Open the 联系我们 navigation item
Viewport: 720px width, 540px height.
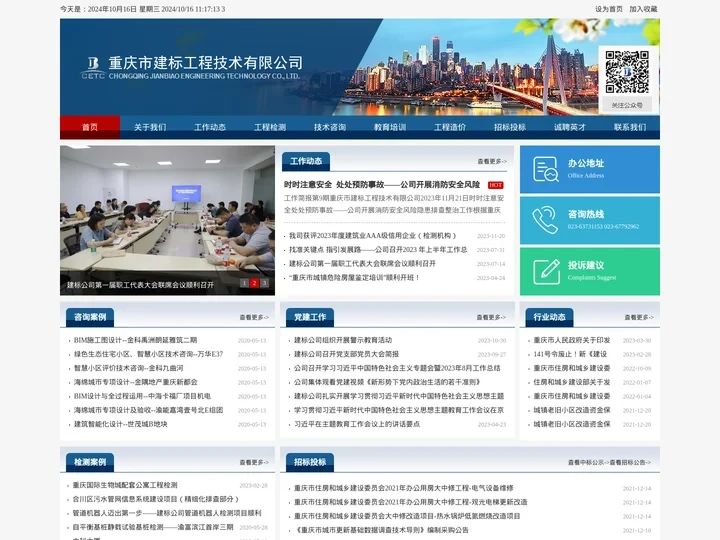pos(630,127)
